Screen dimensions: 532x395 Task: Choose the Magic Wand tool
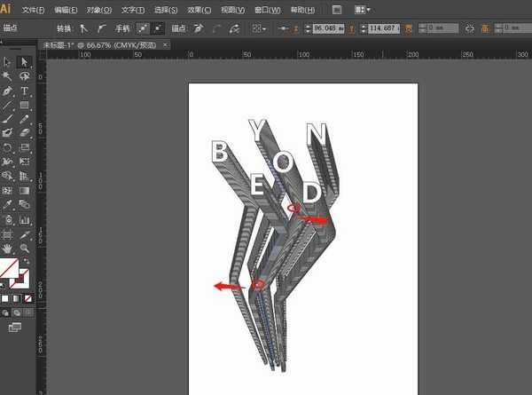pyautogui.click(x=8, y=76)
